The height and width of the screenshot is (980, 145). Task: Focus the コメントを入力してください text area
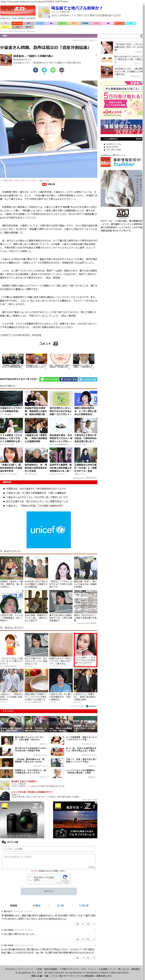[x=48, y=861]
